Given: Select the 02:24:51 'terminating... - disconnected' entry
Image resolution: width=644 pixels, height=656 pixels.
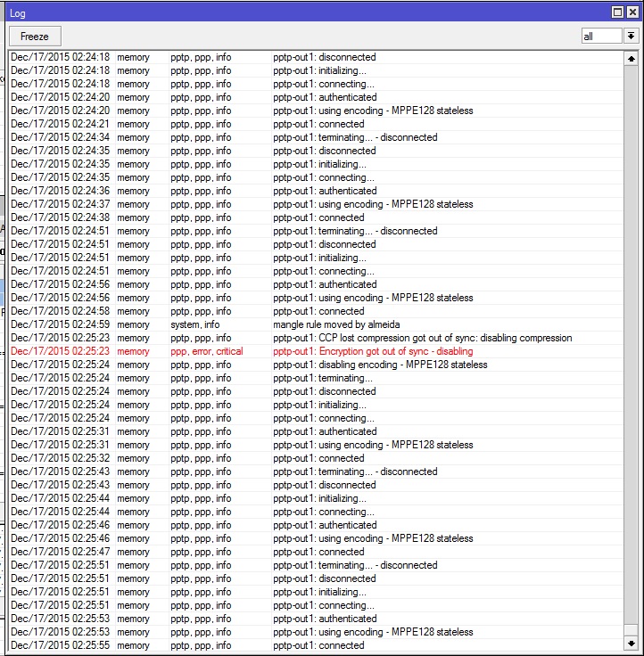Looking at the screenshot, I should click(x=316, y=231).
